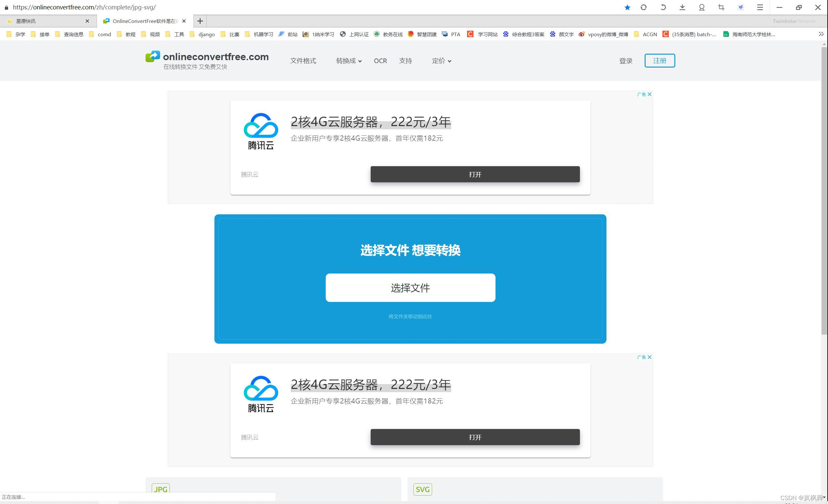The height and width of the screenshot is (504, 828).
Task: Open the 文件格式 menu item
Action: 303,61
